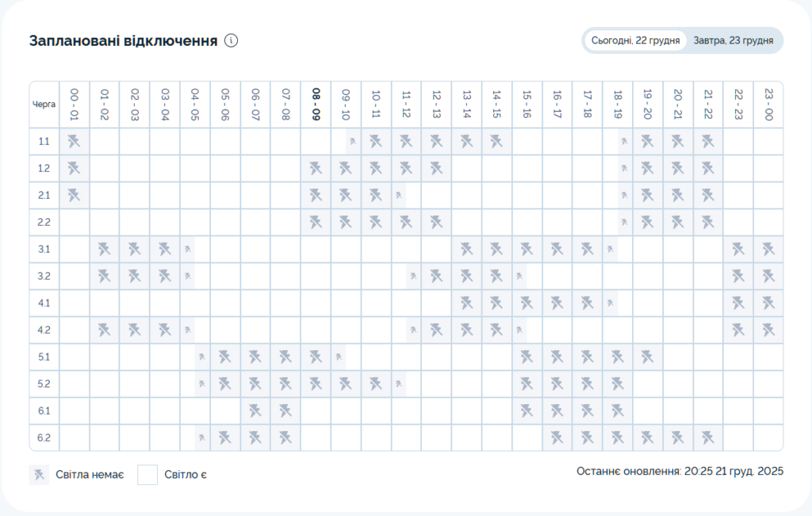Click queue 5.2 row label
This screenshot has width=812, height=516.
tap(44, 384)
